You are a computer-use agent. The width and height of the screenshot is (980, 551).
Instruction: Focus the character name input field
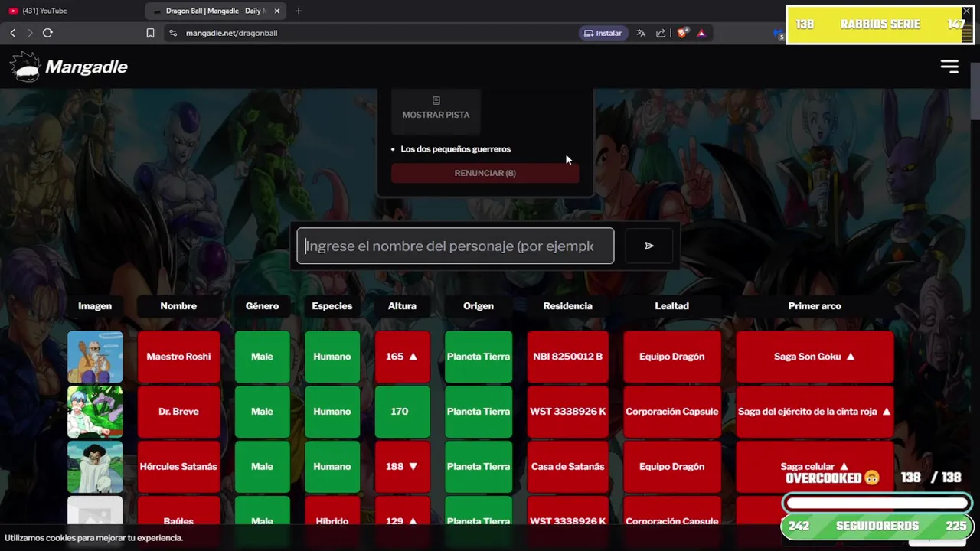[456, 246]
